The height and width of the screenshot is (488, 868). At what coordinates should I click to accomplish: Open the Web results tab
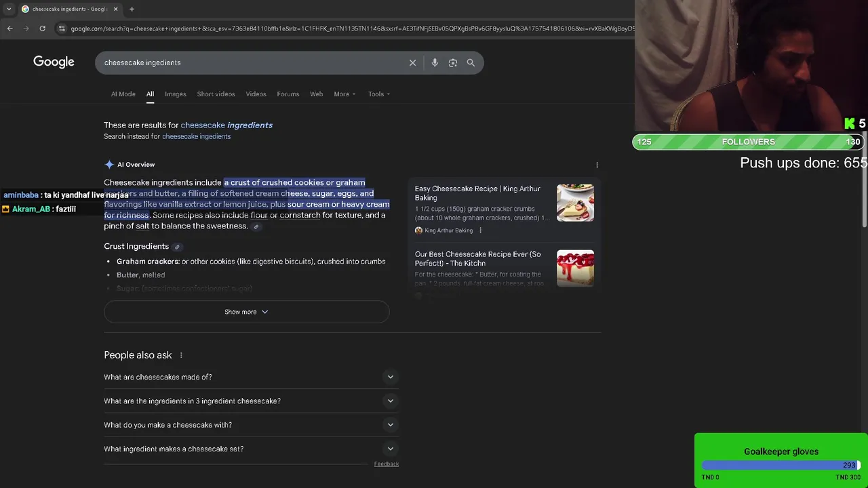click(x=316, y=94)
